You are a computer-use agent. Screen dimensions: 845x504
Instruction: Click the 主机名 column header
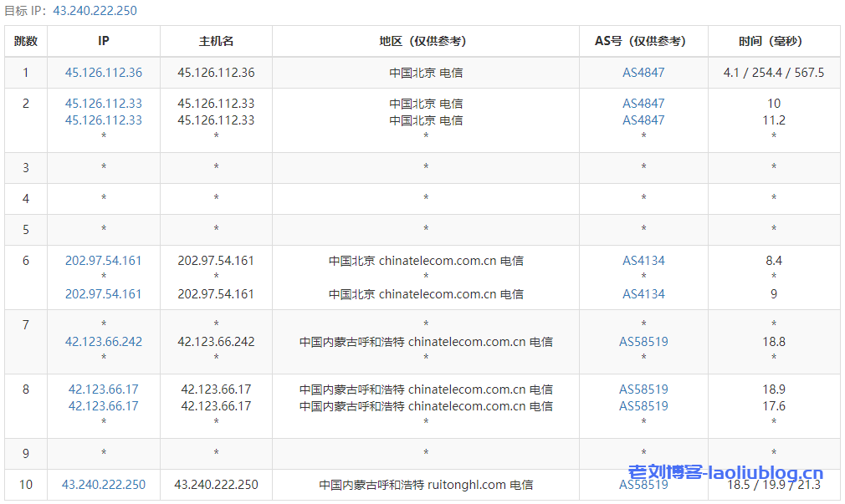216,41
